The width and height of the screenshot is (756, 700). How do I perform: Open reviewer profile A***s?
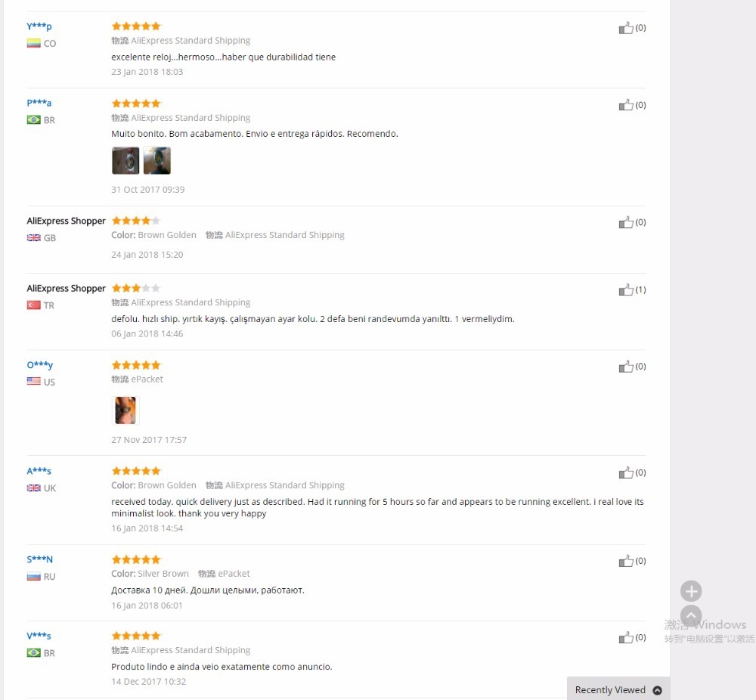pos(39,471)
